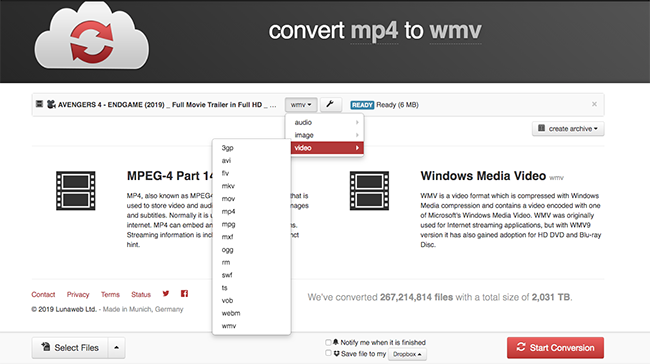
Task: Click the READY status badge
Action: coord(362,105)
